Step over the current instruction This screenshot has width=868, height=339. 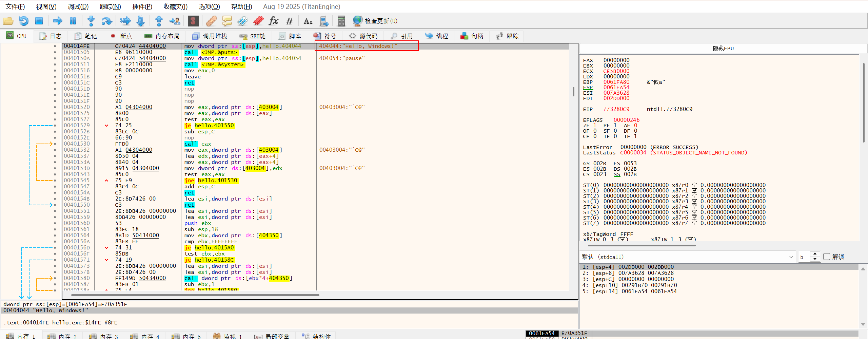pyautogui.click(x=107, y=21)
